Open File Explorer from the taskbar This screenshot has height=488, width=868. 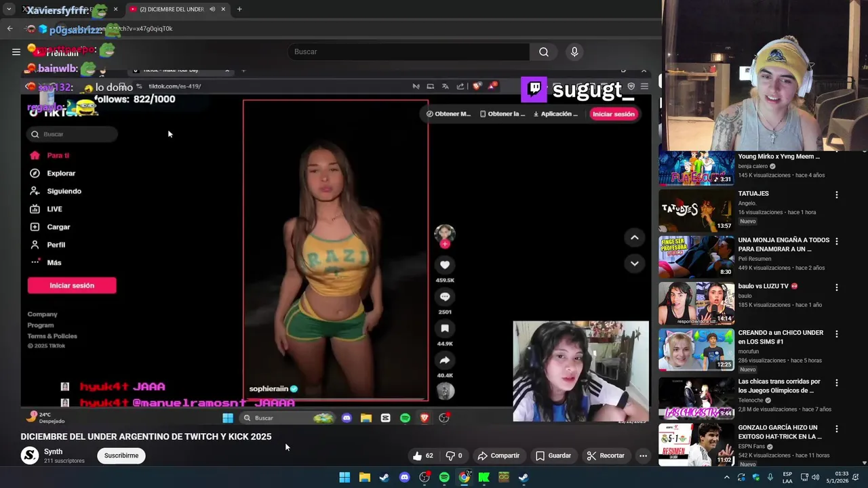(x=364, y=477)
